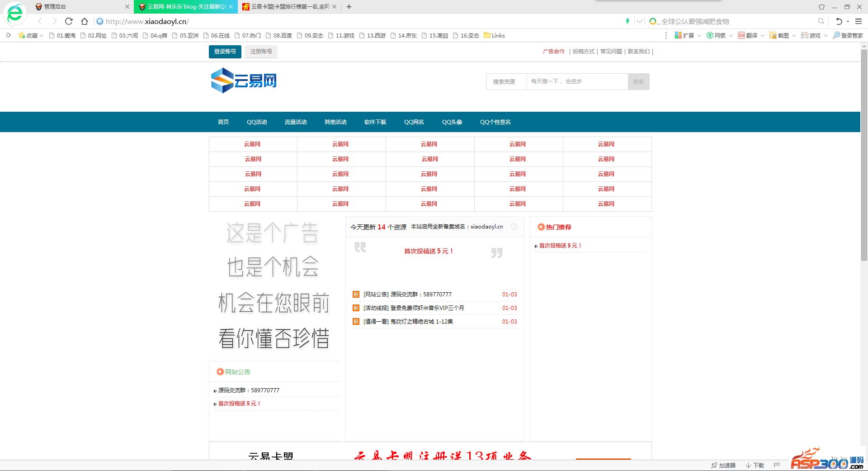
Task: Click the 每天搜一下 site search input field
Action: click(x=577, y=81)
